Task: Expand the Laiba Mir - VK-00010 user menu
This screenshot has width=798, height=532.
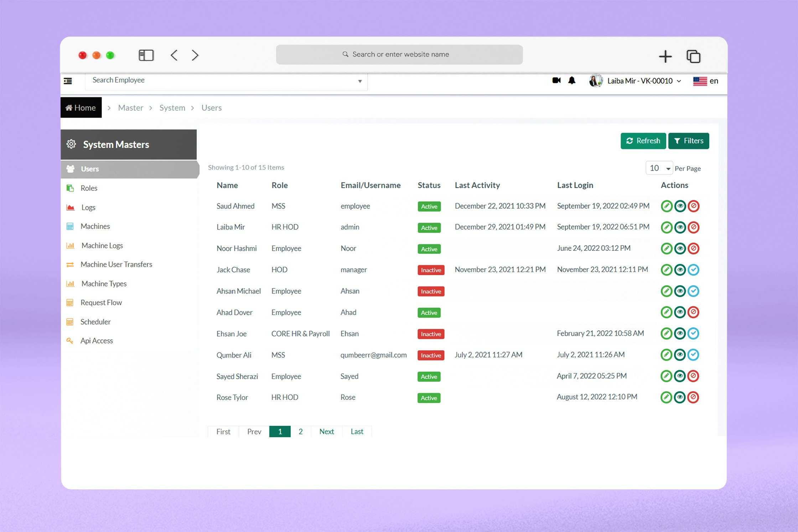Action: [x=636, y=81]
